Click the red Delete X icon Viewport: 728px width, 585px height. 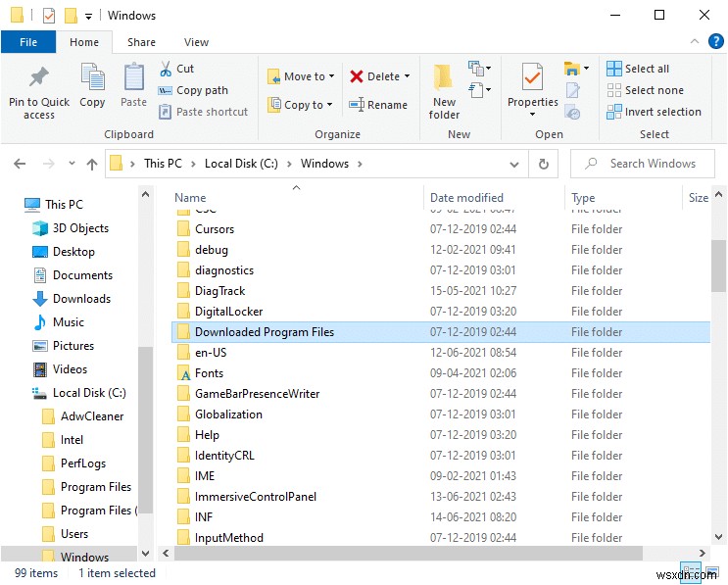[x=356, y=76]
